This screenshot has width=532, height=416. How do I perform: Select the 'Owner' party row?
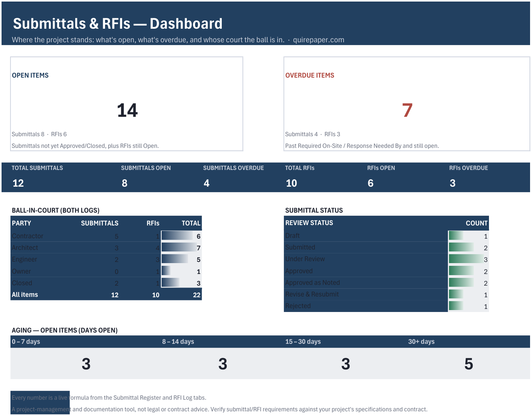tap(106, 271)
